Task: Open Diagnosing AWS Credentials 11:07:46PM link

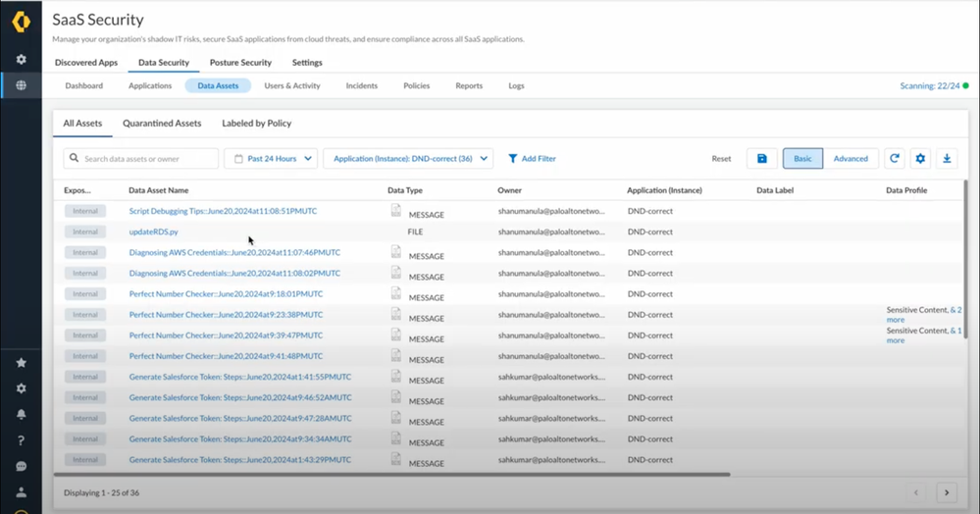Action: click(235, 253)
